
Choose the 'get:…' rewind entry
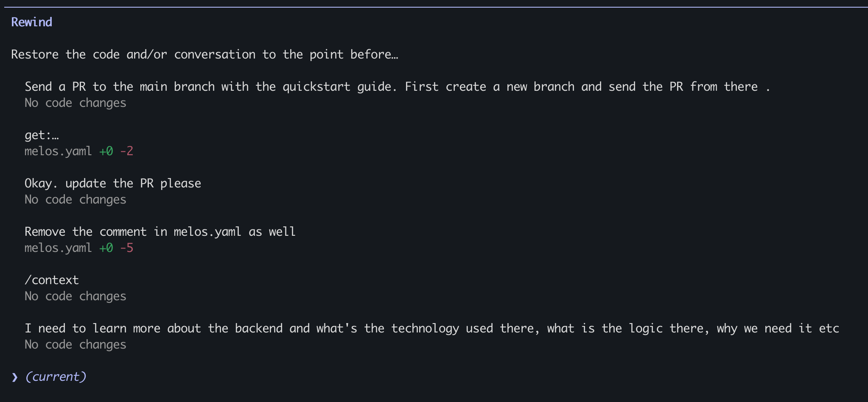tap(42, 135)
